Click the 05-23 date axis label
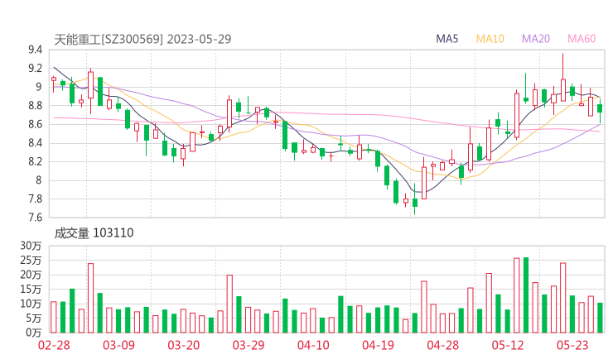This screenshot has height=364, width=613. point(572,345)
